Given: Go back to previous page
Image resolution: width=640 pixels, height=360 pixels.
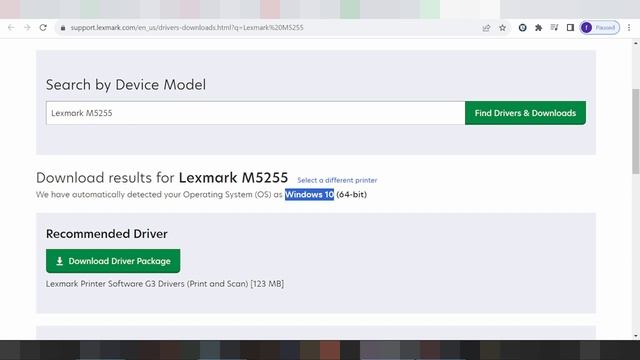Looking at the screenshot, I should coord(11,28).
